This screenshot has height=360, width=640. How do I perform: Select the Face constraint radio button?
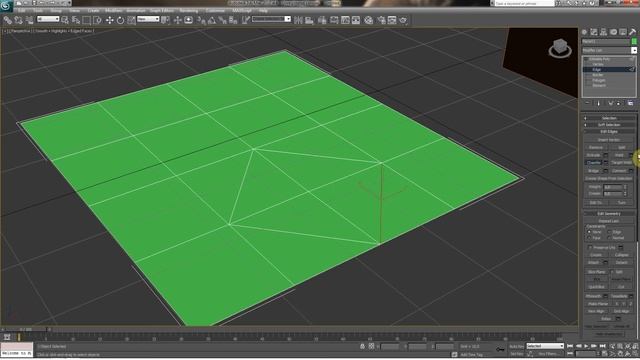[589, 238]
